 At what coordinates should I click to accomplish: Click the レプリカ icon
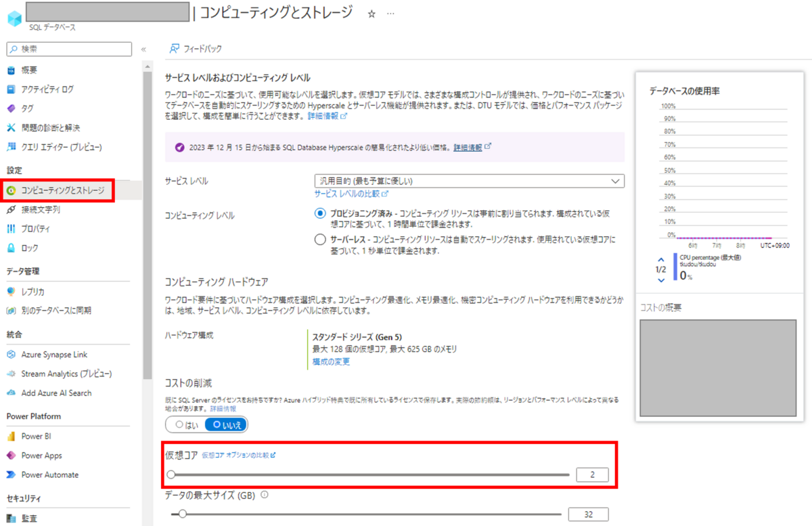pos(11,292)
